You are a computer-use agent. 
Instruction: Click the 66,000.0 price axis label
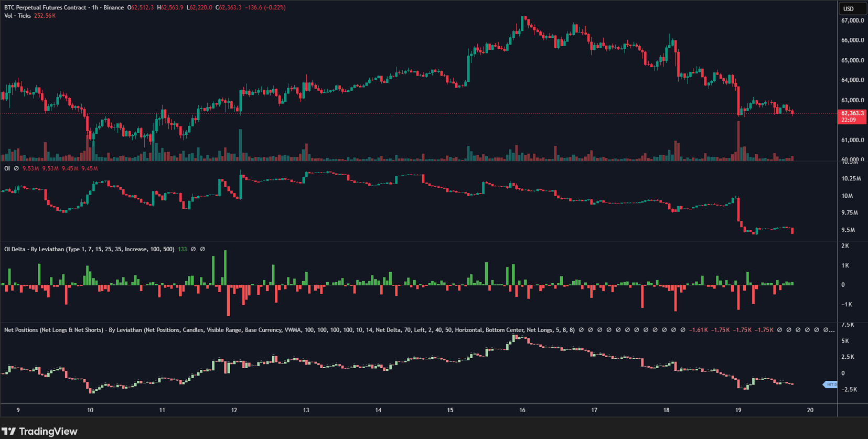click(852, 40)
